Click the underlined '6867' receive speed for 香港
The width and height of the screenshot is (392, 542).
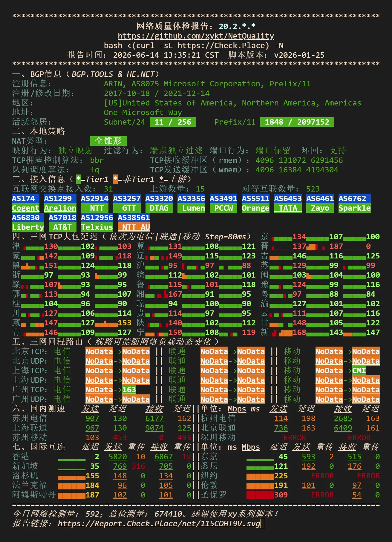coord(164,457)
